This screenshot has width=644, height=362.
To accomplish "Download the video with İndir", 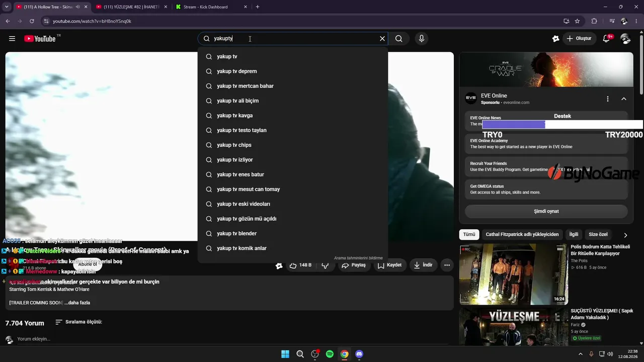I will 423,265.
